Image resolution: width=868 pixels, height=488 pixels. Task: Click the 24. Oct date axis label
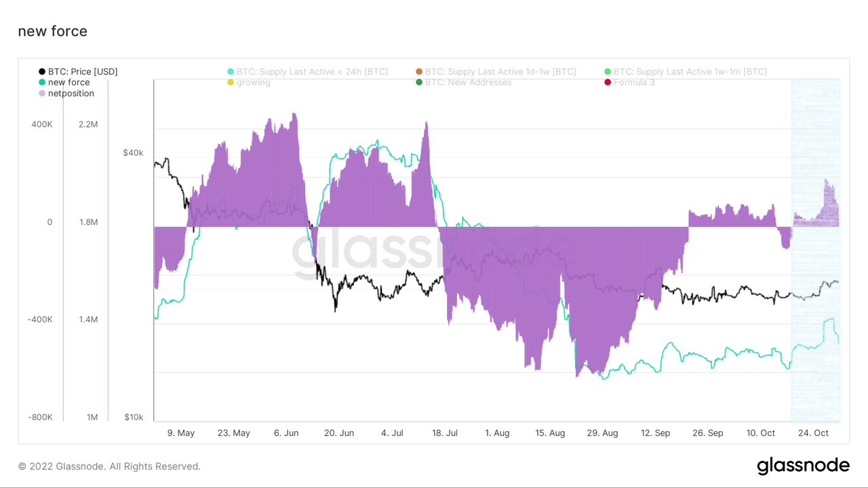click(x=812, y=433)
